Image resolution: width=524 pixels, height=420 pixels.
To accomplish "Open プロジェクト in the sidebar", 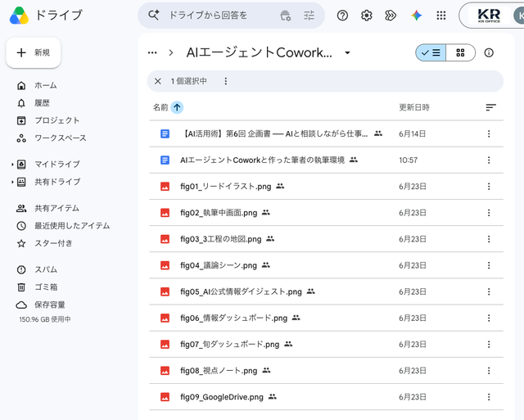I will tap(48, 120).
